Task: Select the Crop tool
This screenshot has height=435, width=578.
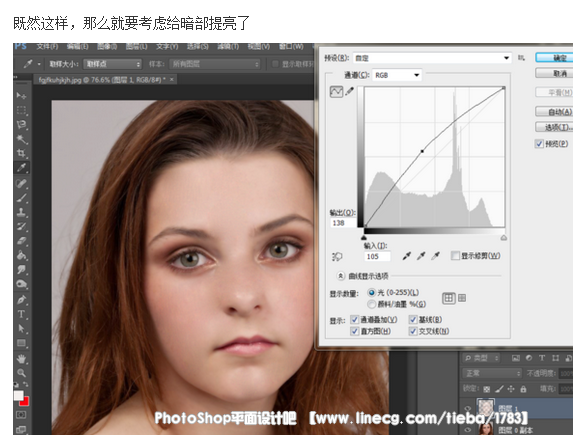Action: point(21,153)
